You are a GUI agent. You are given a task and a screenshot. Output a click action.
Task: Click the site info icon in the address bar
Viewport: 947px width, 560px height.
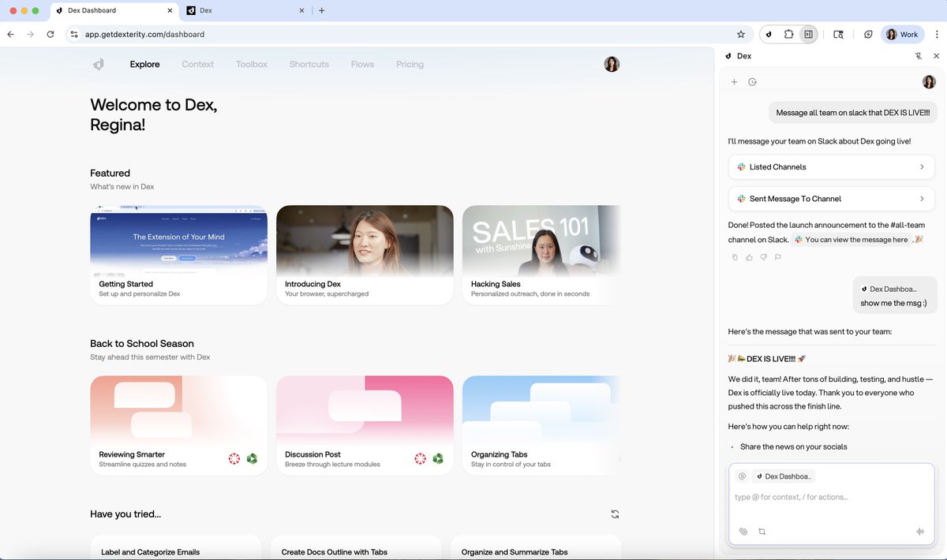tap(74, 35)
